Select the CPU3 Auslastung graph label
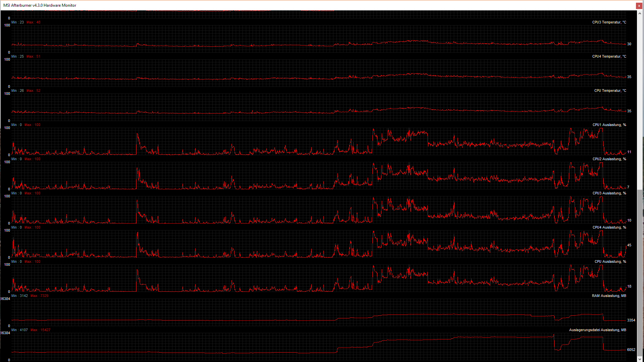The height and width of the screenshot is (362, 644). point(609,193)
